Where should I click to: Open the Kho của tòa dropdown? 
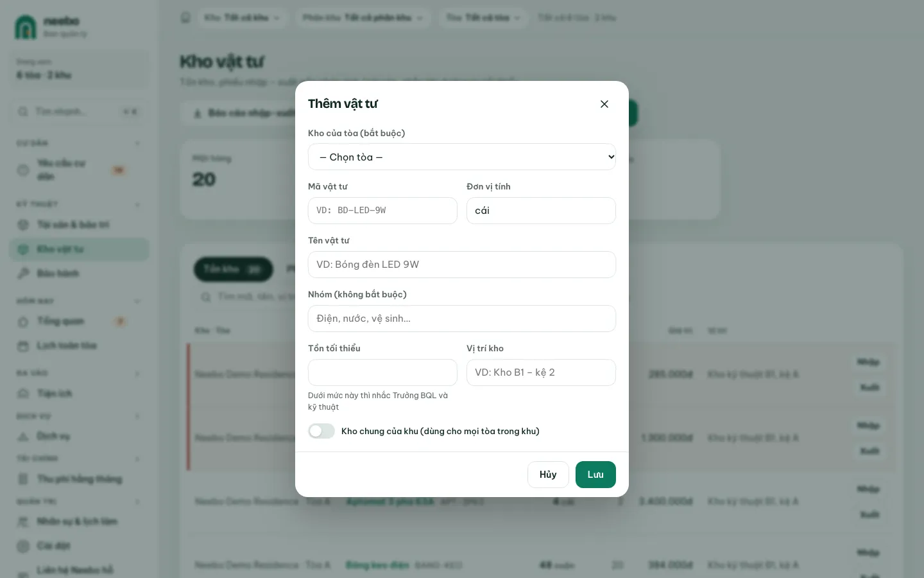462,157
